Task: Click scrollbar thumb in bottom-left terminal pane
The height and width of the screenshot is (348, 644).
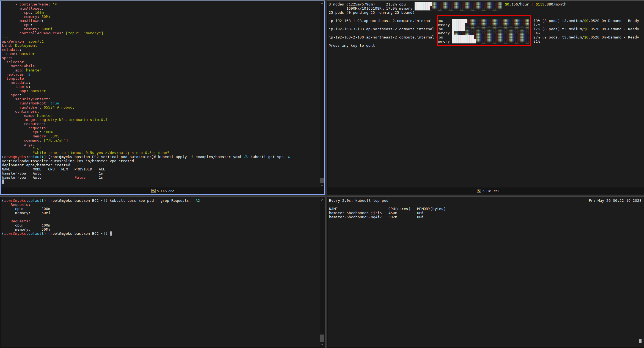Action: [x=322, y=338]
